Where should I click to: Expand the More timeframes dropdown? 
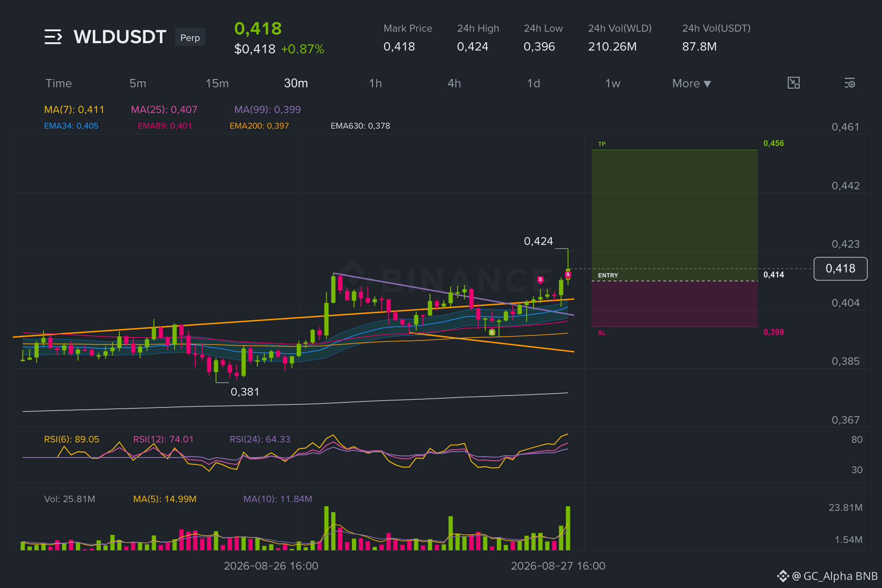[691, 83]
